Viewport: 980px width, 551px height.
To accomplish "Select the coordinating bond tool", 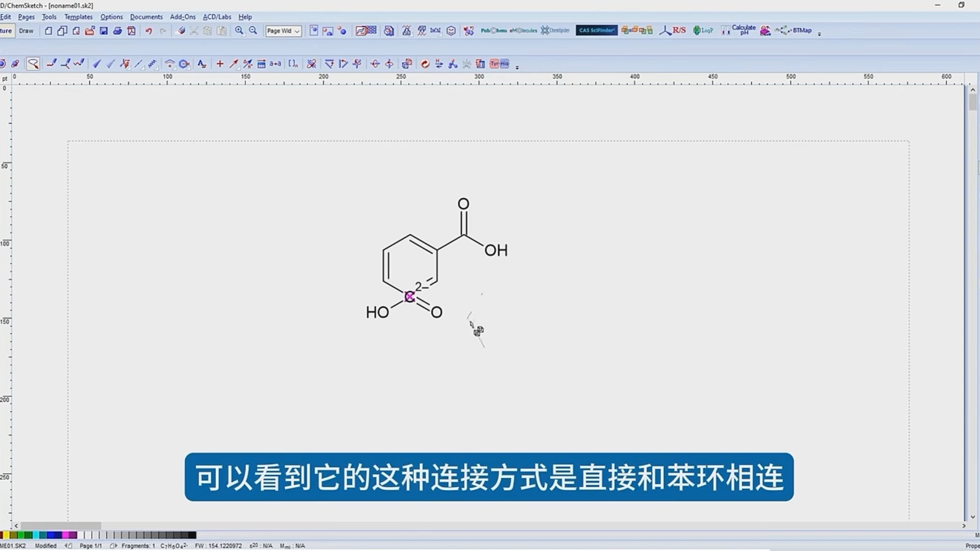I will (138, 64).
